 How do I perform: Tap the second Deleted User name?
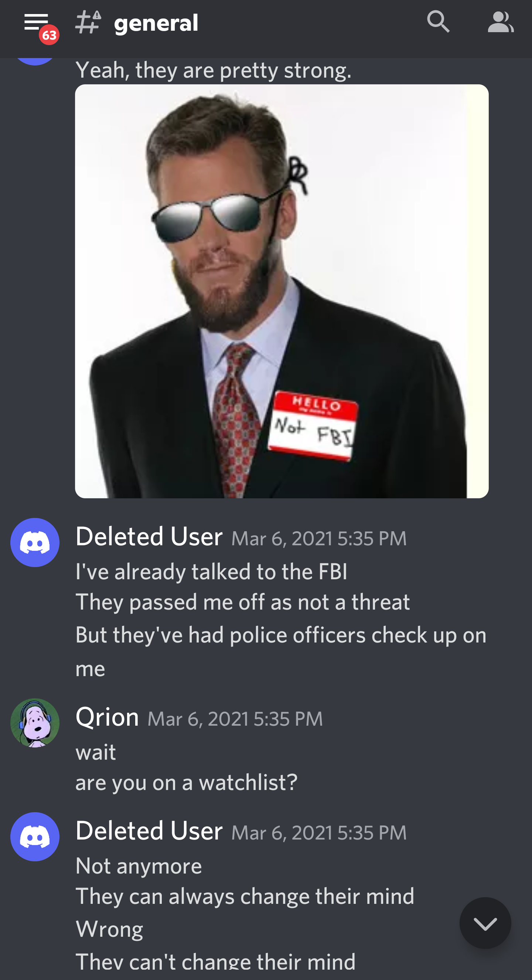click(x=149, y=831)
